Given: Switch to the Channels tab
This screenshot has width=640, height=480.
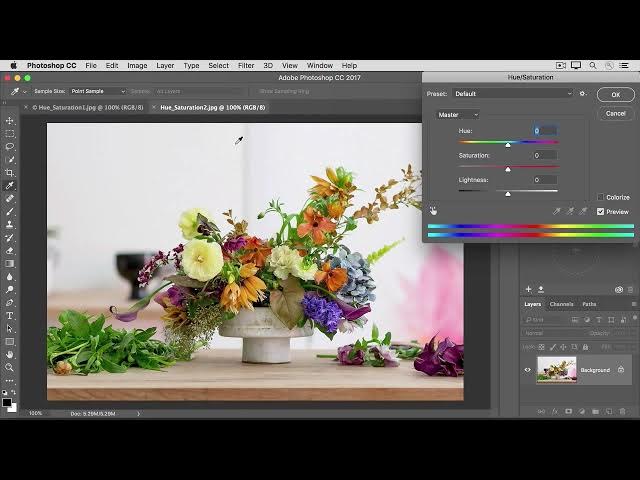Looking at the screenshot, I should [561, 304].
